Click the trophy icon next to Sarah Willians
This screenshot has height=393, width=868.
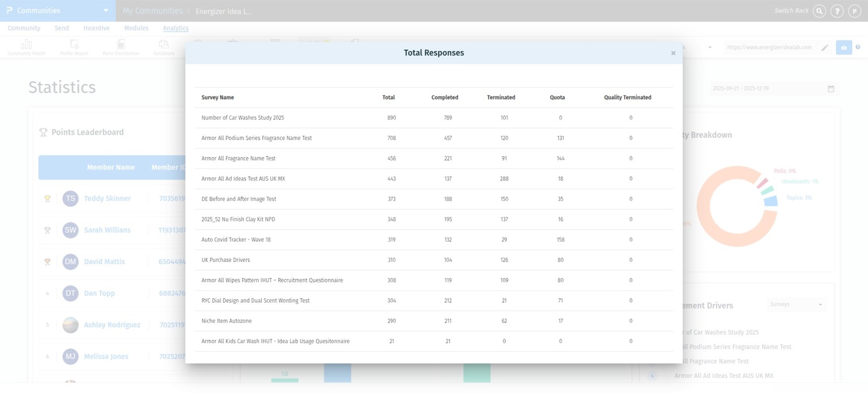pyautogui.click(x=47, y=230)
